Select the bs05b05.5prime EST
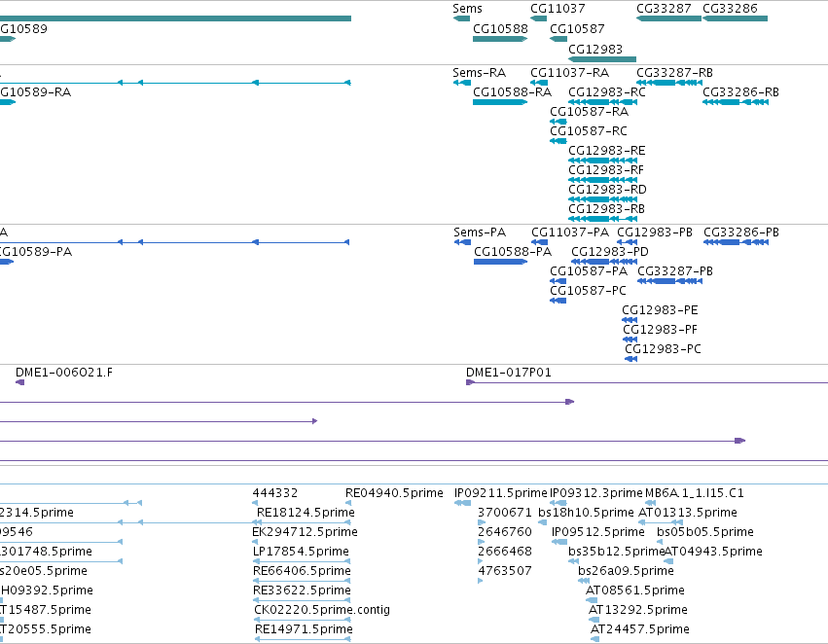The width and height of the screenshot is (828, 644). coord(705,532)
